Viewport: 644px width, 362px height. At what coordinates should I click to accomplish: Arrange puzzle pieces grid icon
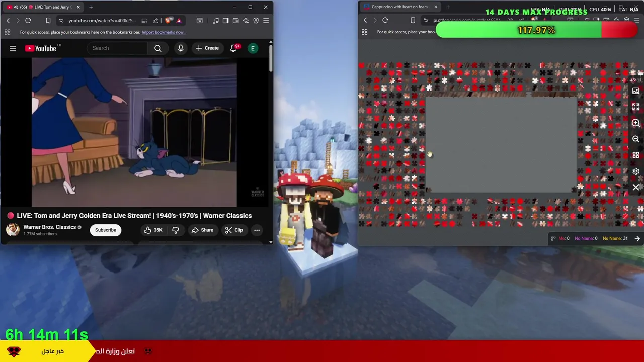(636, 155)
